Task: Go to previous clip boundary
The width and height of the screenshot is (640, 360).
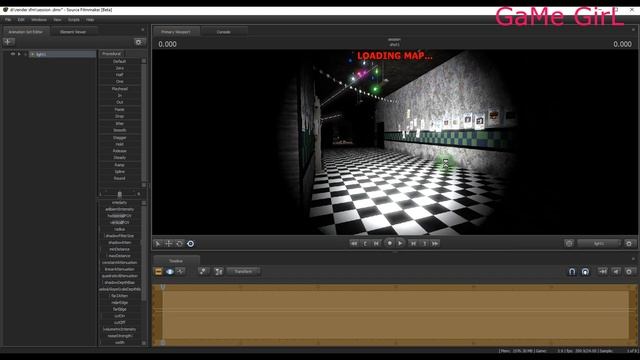Action: click(x=365, y=243)
